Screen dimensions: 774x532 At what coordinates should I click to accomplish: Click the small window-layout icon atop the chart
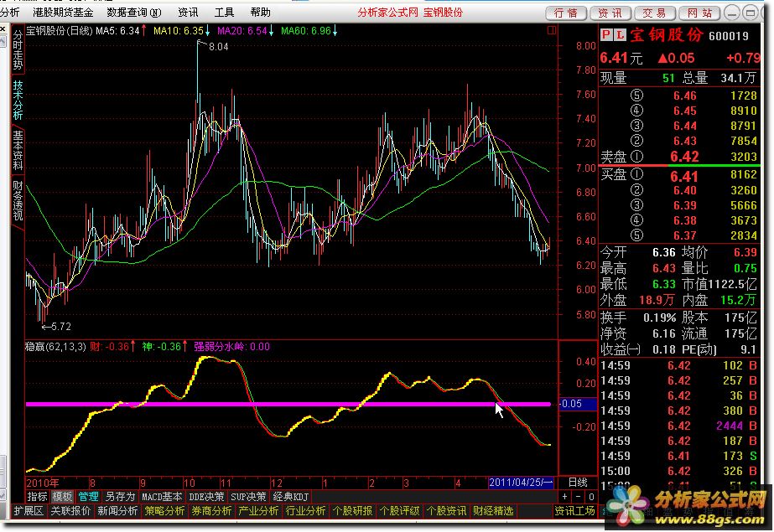[552, 30]
